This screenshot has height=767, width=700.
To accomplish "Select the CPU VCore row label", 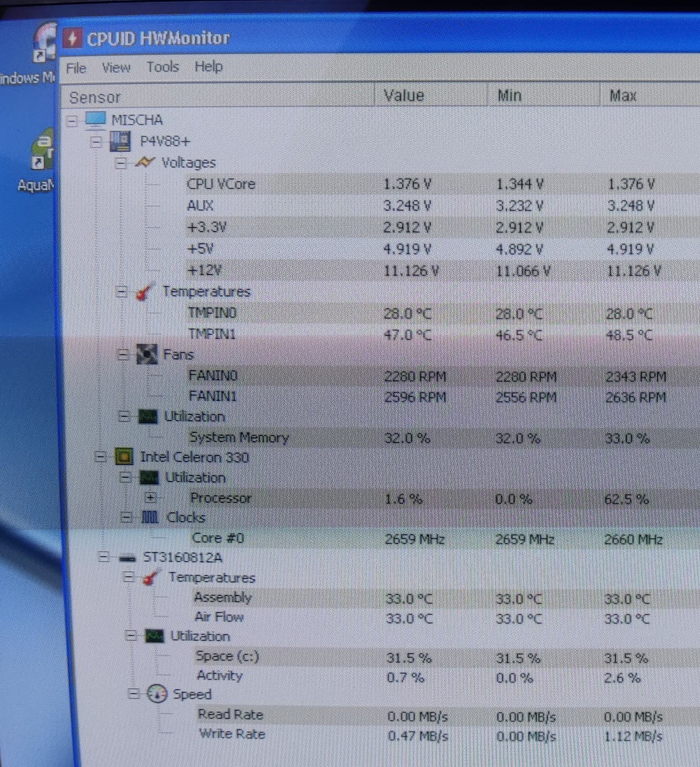I will point(221,184).
